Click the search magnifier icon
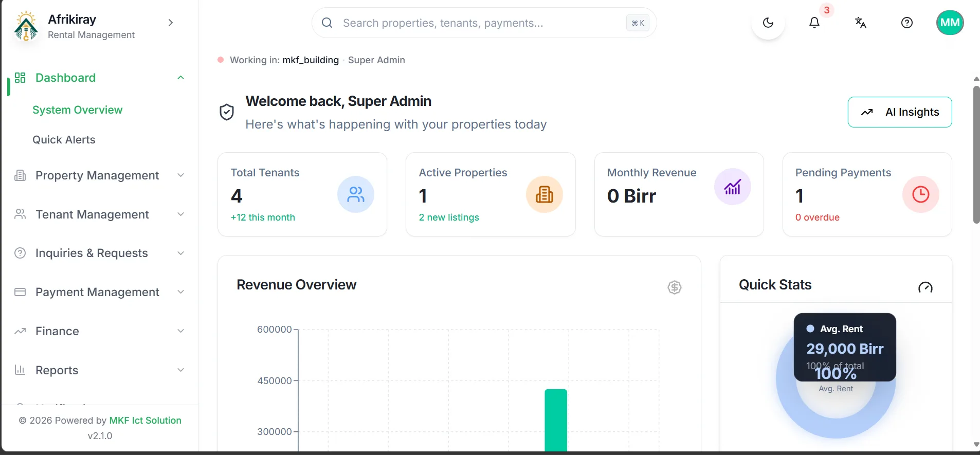Screen dimensions: 980x455 [x=327, y=23]
